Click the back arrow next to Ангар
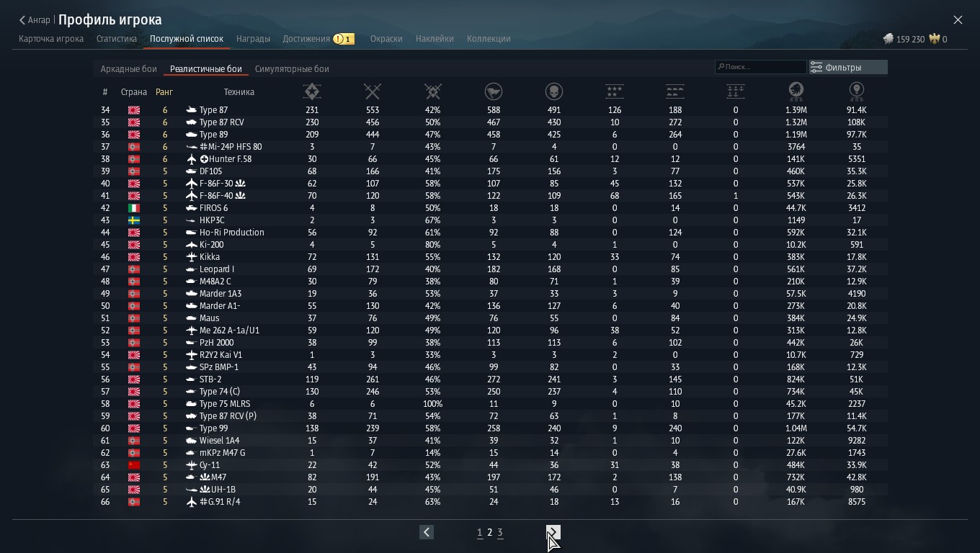The image size is (980, 553). [x=22, y=20]
